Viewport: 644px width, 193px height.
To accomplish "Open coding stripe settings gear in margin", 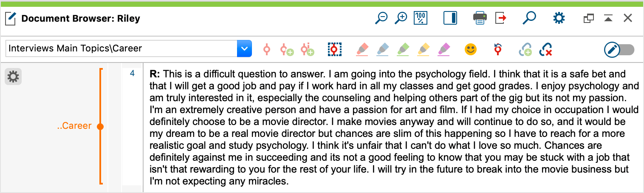I will point(13,77).
